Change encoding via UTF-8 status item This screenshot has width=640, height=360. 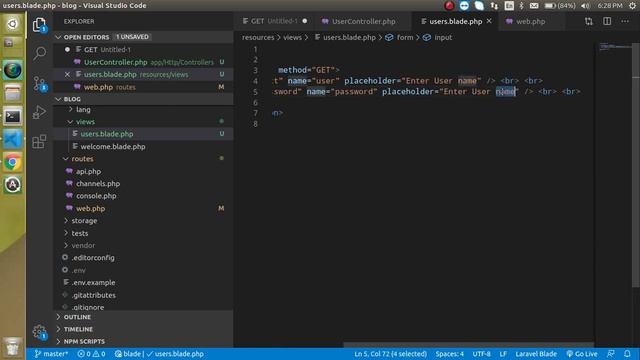coord(482,354)
